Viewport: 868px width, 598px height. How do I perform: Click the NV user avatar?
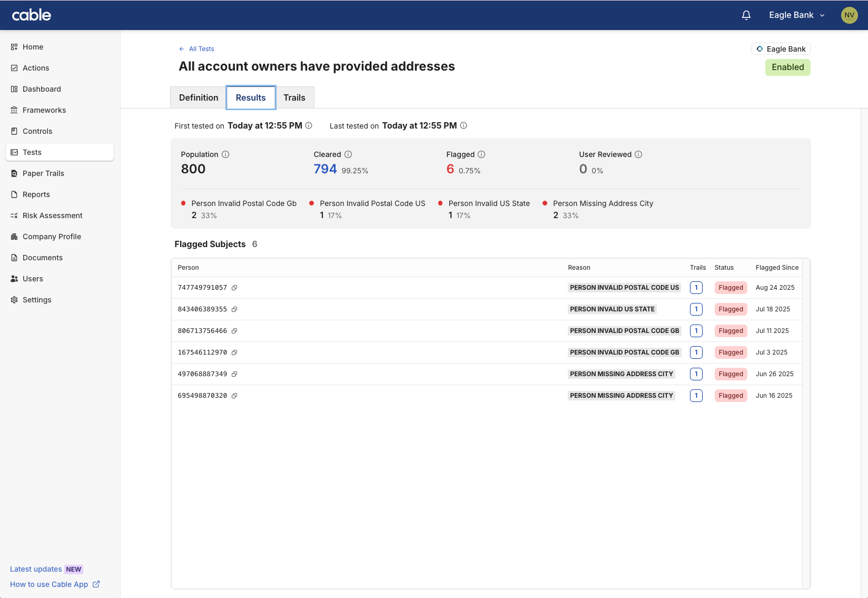(x=849, y=15)
